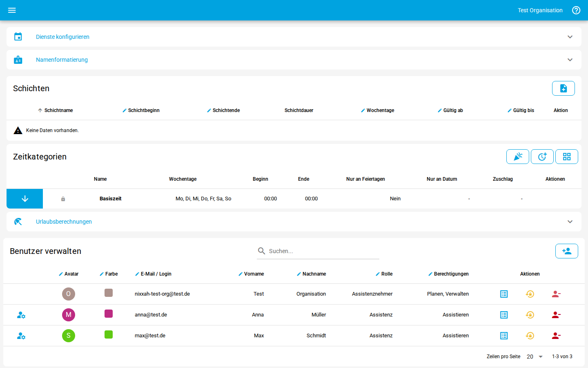Click the Suchen search input field

point(323,251)
